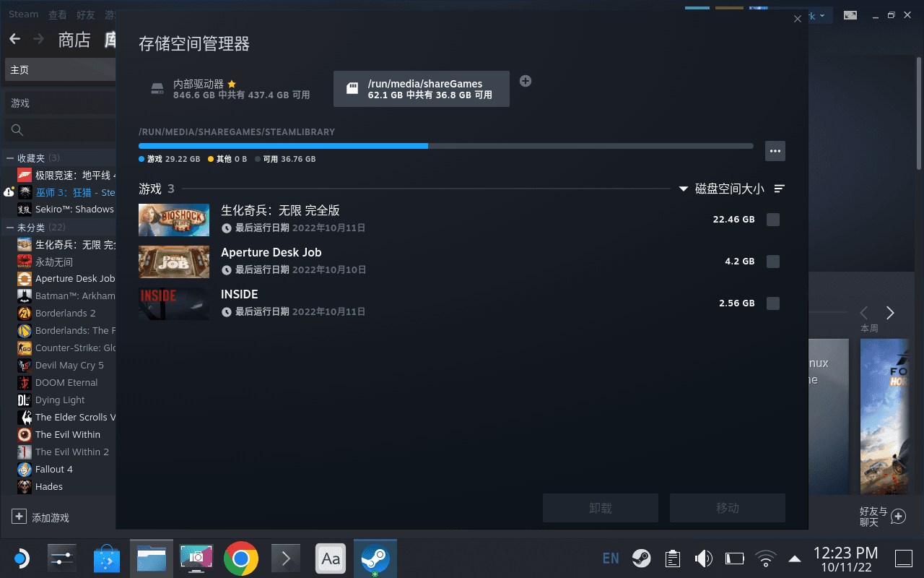Click the Steam taskbar app icon
The image size is (924, 578).
click(375, 558)
